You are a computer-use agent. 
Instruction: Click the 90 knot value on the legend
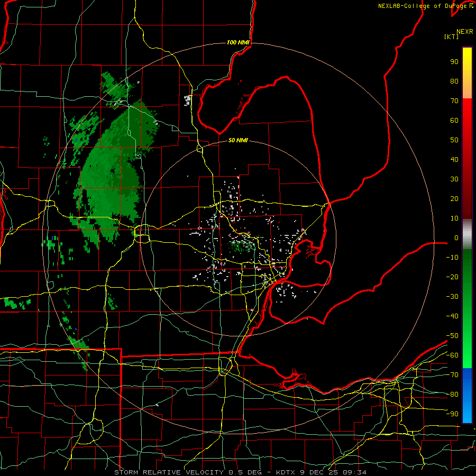[454, 62]
